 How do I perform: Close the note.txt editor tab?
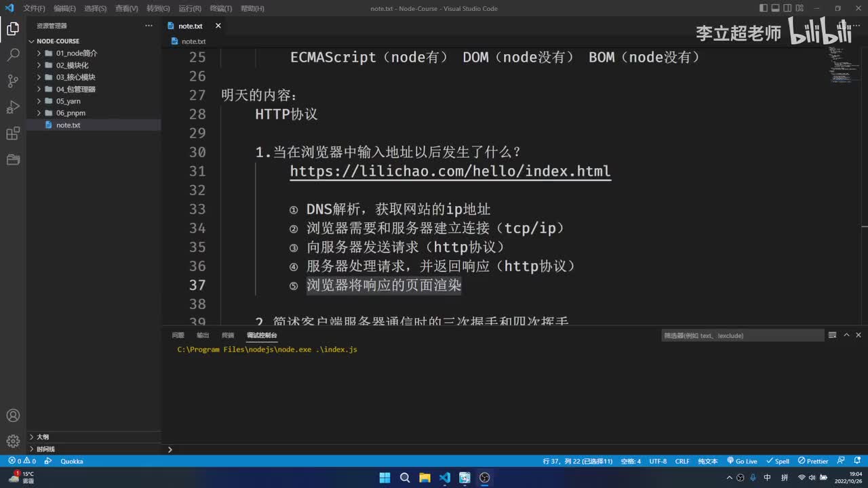tap(218, 26)
